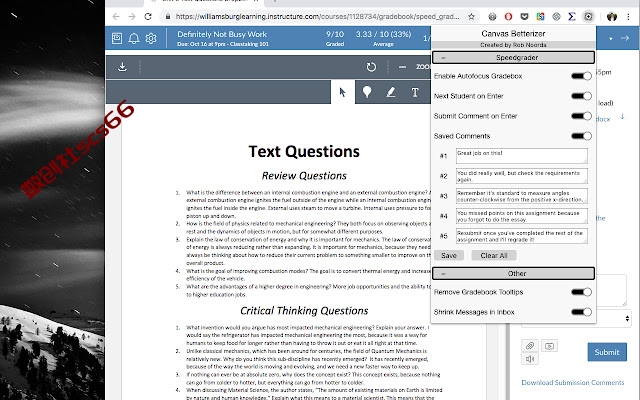Bookmark this page with the star
Screen dimensions: 640x400
coord(471,16)
